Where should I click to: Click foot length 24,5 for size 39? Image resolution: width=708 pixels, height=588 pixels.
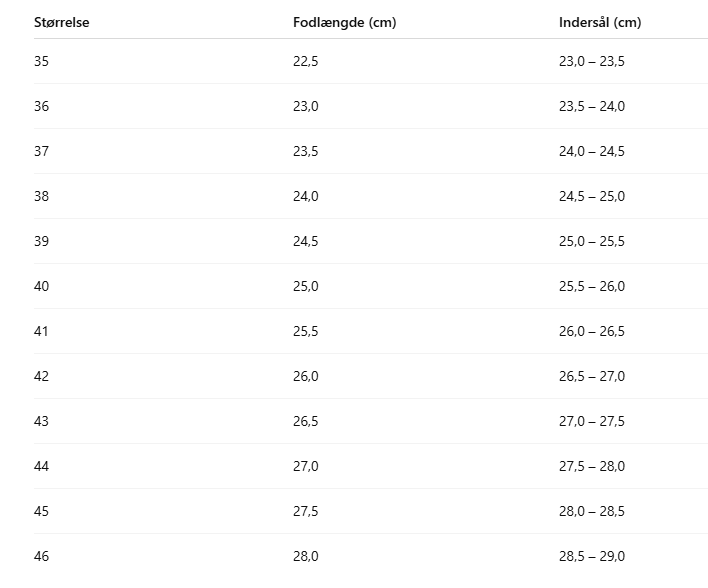[305, 241]
